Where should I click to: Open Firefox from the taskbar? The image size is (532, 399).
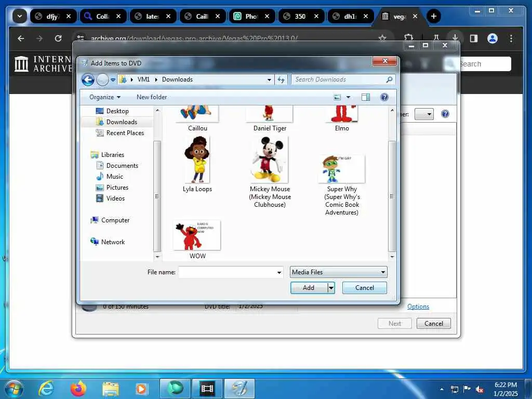[x=78, y=389]
